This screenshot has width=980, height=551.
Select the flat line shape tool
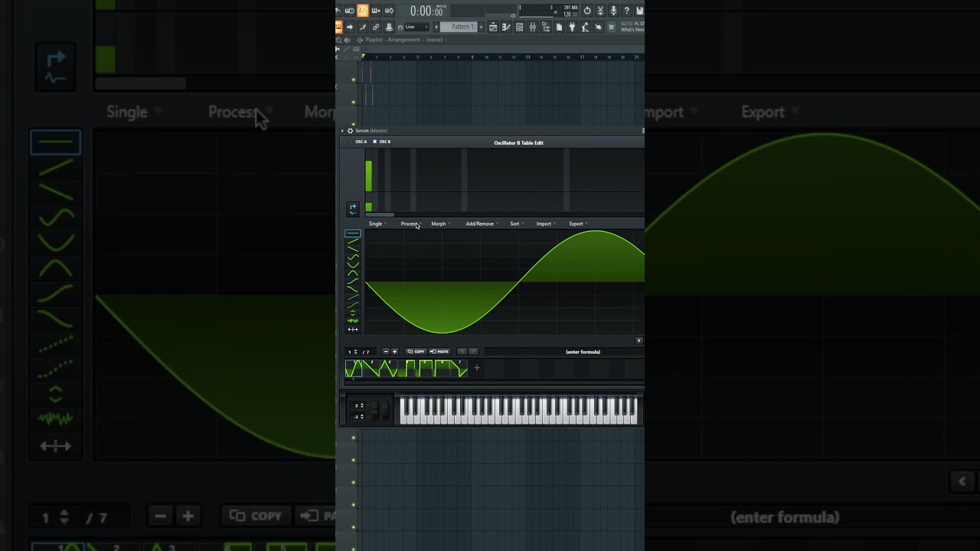(x=353, y=233)
